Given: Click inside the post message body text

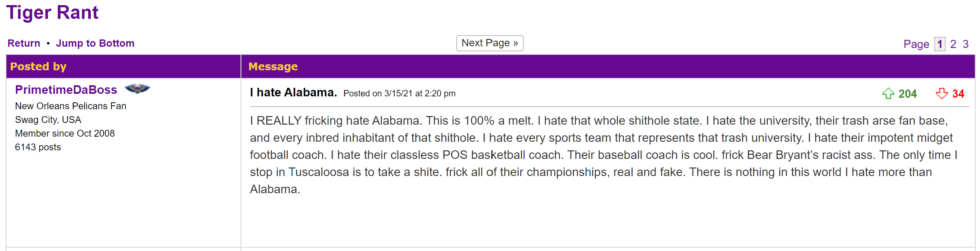Looking at the screenshot, I should pyautogui.click(x=599, y=155).
